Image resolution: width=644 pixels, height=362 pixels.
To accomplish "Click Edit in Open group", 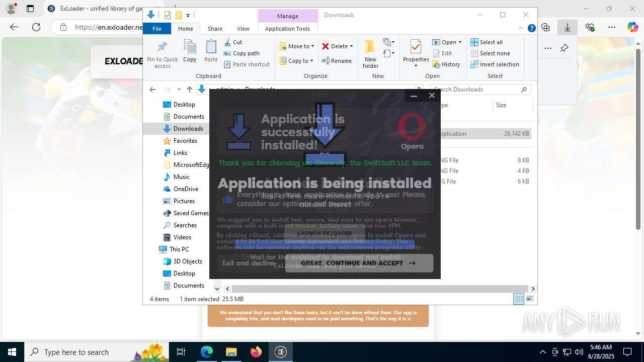I will [x=442, y=53].
